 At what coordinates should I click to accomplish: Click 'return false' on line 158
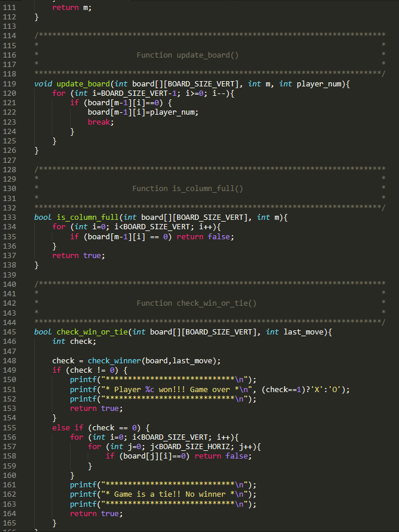[x=221, y=456]
